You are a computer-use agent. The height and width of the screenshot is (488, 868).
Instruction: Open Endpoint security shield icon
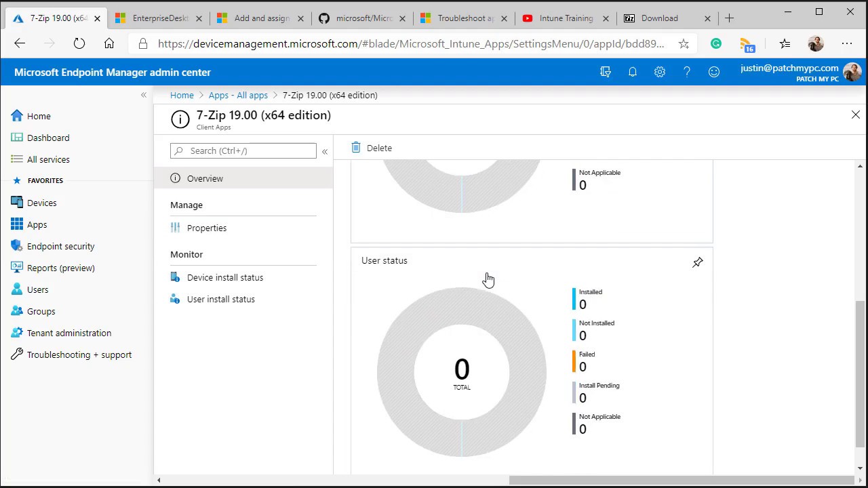(x=17, y=246)
